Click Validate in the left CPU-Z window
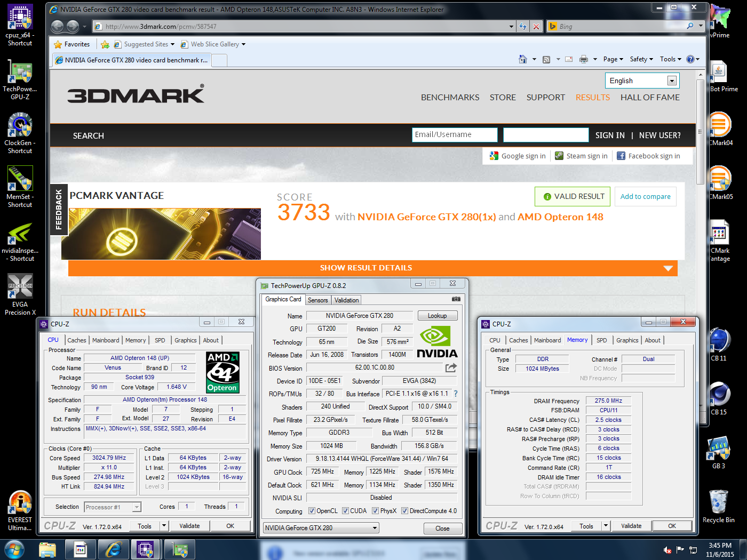 189,525
